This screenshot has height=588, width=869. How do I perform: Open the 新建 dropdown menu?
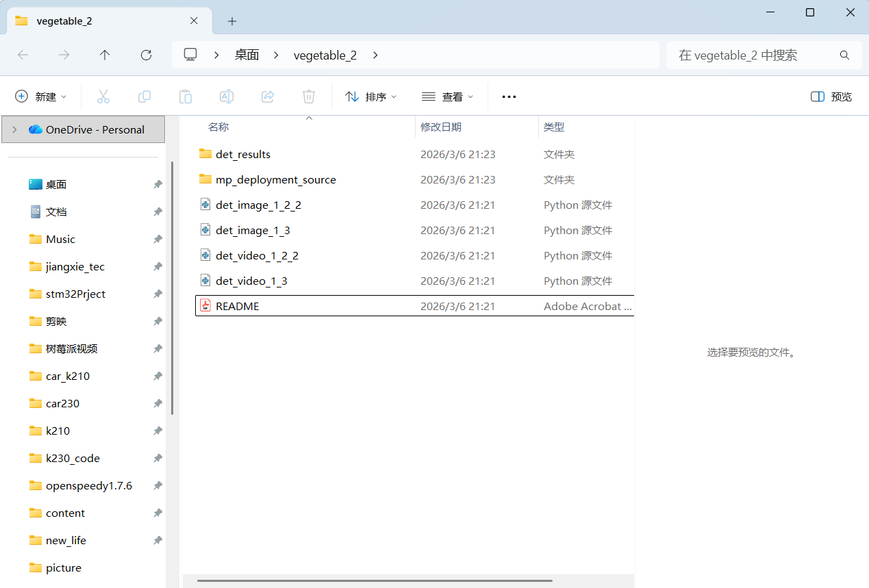click(41, 97)
